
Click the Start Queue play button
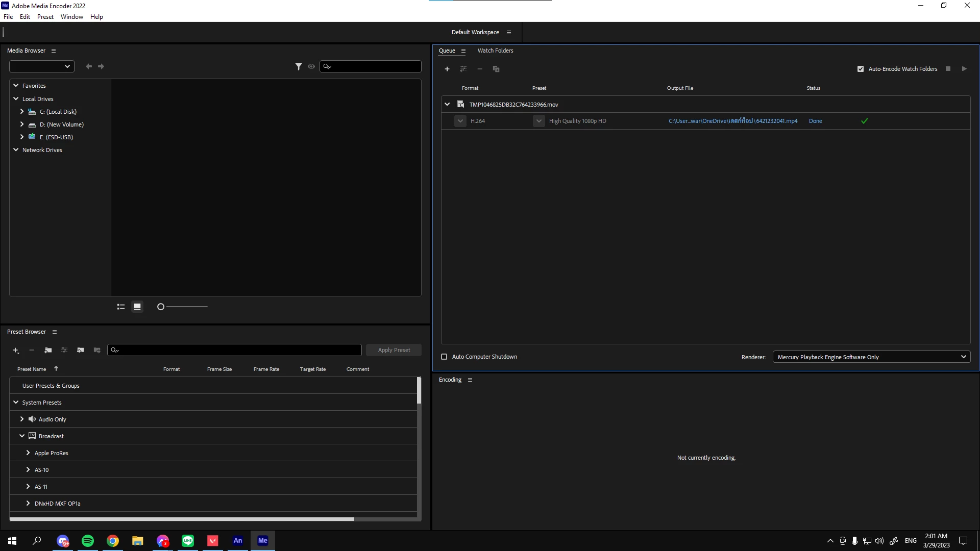point(964,69)
